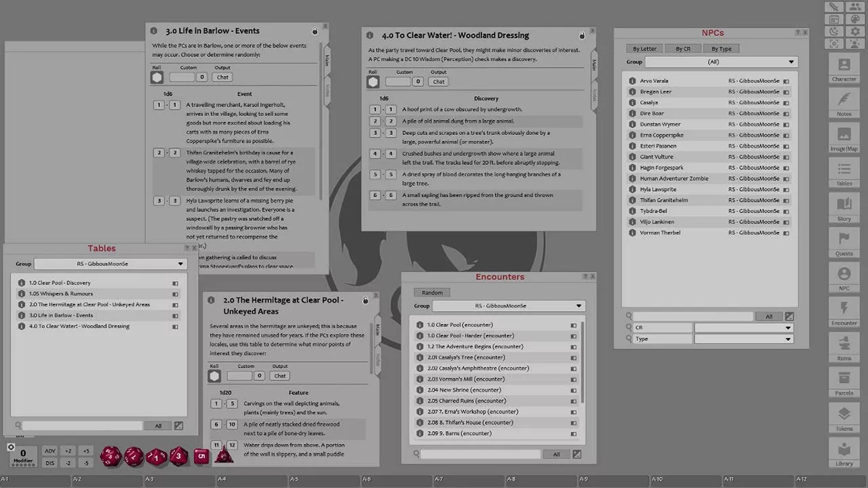
Task: Open the Encounter sidebar button
Action: pos(844,312)
